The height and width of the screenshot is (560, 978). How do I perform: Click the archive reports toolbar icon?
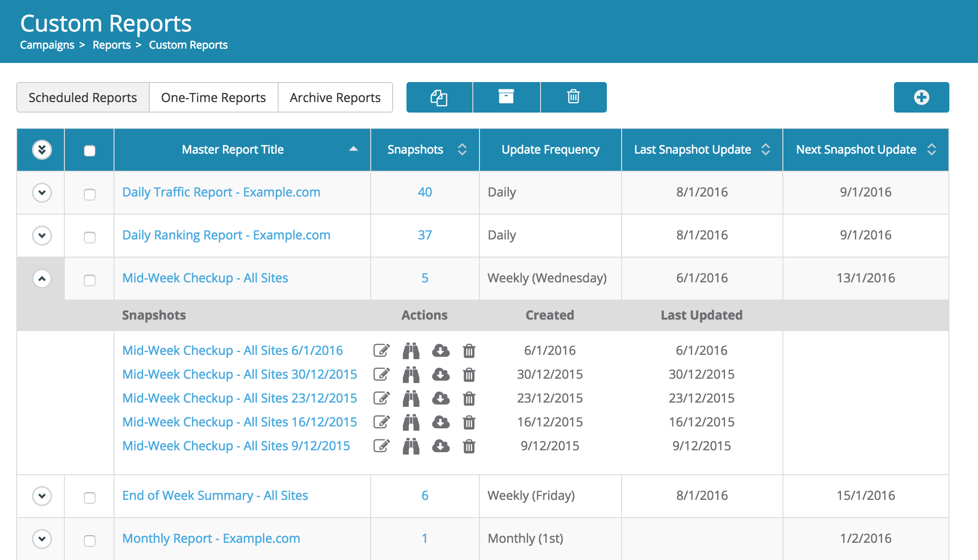(506, 97)
